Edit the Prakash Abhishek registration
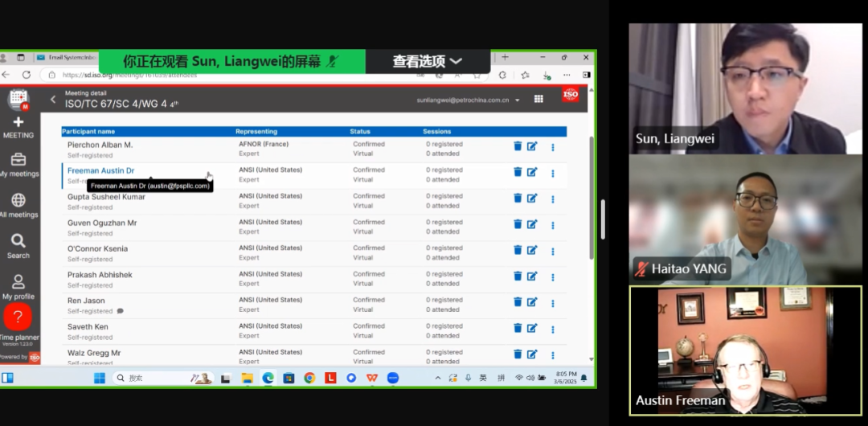868x426 pixels. (532, 276)
